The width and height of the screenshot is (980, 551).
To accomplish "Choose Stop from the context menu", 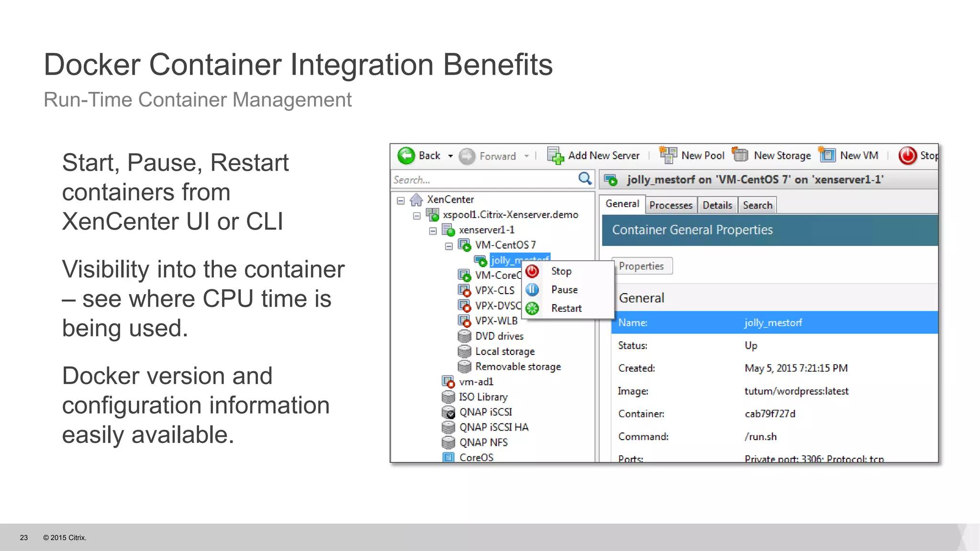I will coord(568,271).
